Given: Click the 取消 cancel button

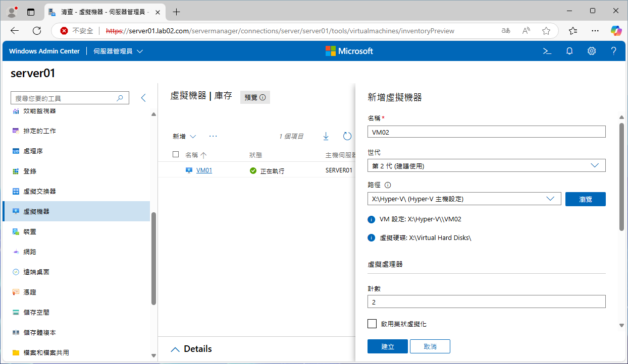Looking at the screenshot, I should [430, 346].
